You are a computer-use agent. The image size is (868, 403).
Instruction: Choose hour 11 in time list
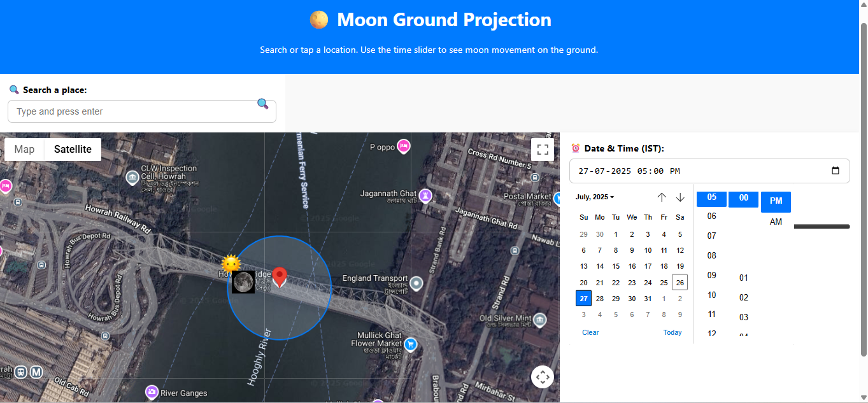[x=712, y=315]
